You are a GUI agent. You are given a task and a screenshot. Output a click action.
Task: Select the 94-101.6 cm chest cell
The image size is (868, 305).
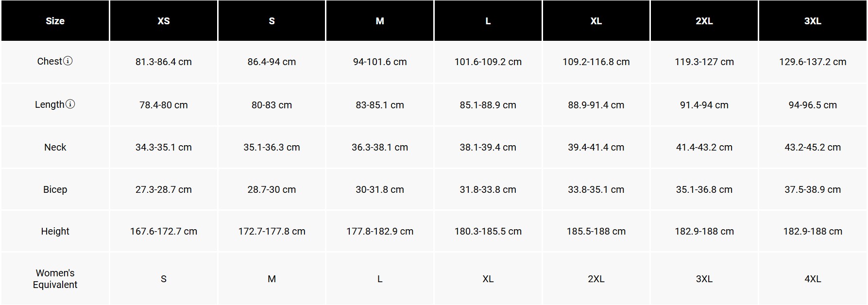[380, 62]
